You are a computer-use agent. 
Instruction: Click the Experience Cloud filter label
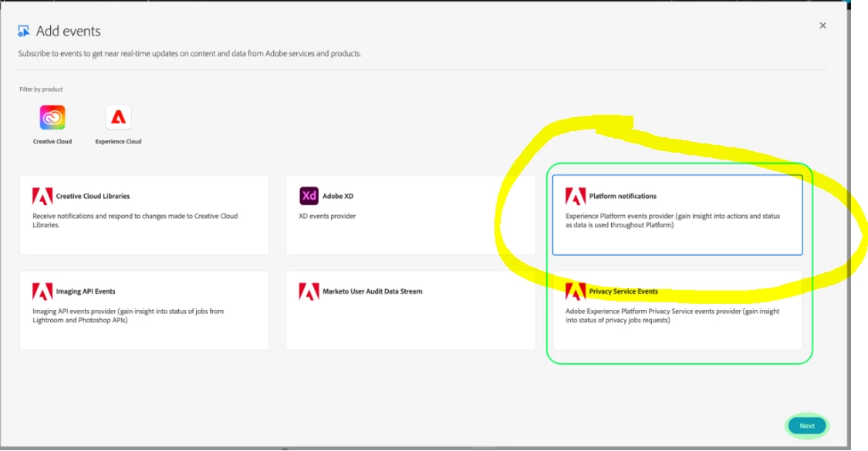pyautogui.click(x=119, y=142)
